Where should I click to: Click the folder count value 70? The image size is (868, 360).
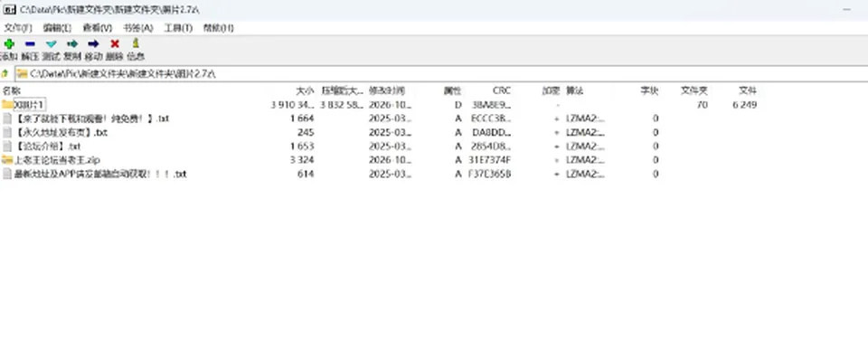coord(702,105)
